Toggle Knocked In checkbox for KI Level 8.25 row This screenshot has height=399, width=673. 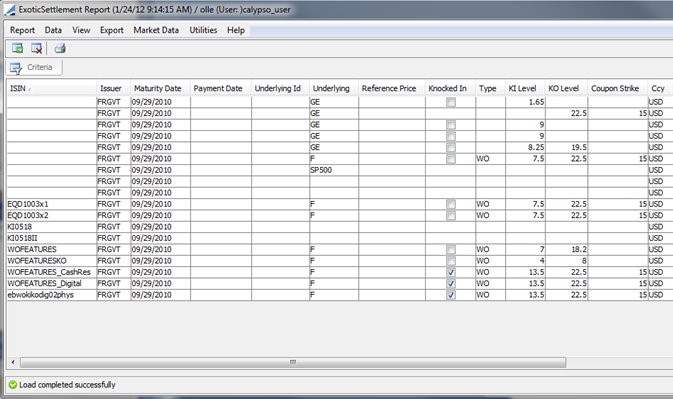pos(451,148)
